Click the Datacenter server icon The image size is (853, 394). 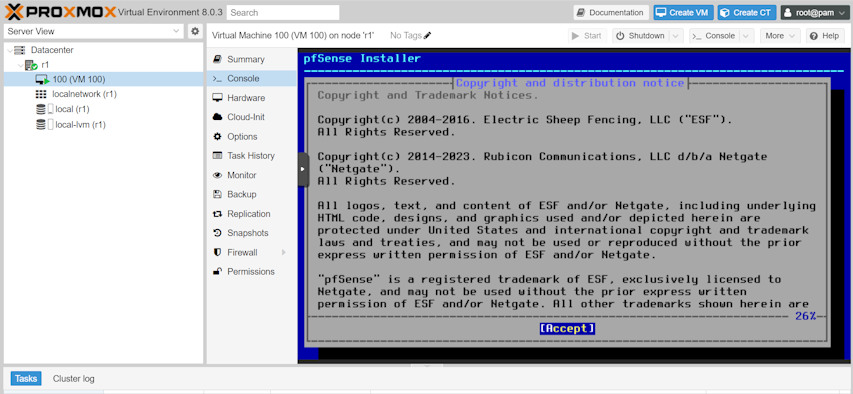(x=20, y=50)
